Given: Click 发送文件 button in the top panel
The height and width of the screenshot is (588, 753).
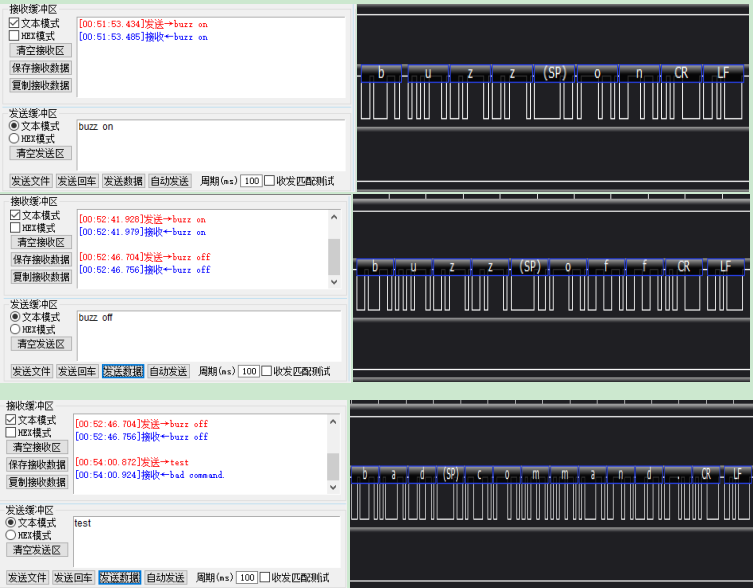Looking at the screenshot, I should tap(31, 181).
